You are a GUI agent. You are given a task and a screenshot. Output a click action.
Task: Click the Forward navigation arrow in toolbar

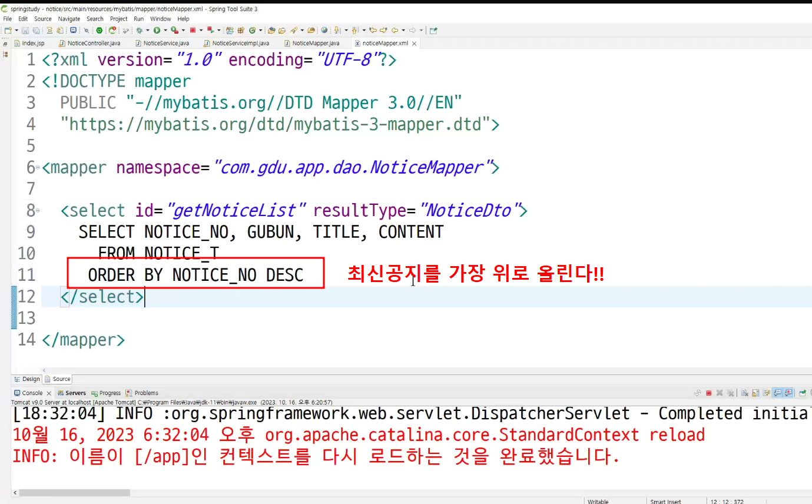coord(412,30)
